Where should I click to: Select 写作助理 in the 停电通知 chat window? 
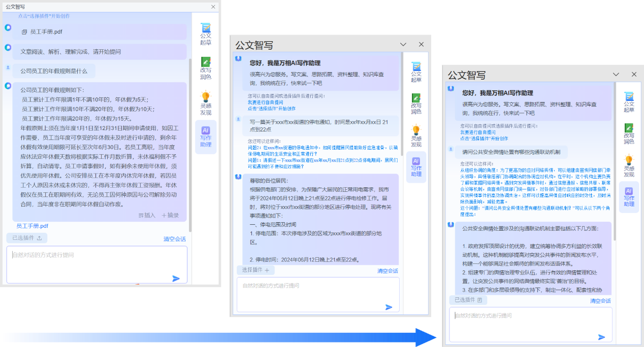point(416,167)
